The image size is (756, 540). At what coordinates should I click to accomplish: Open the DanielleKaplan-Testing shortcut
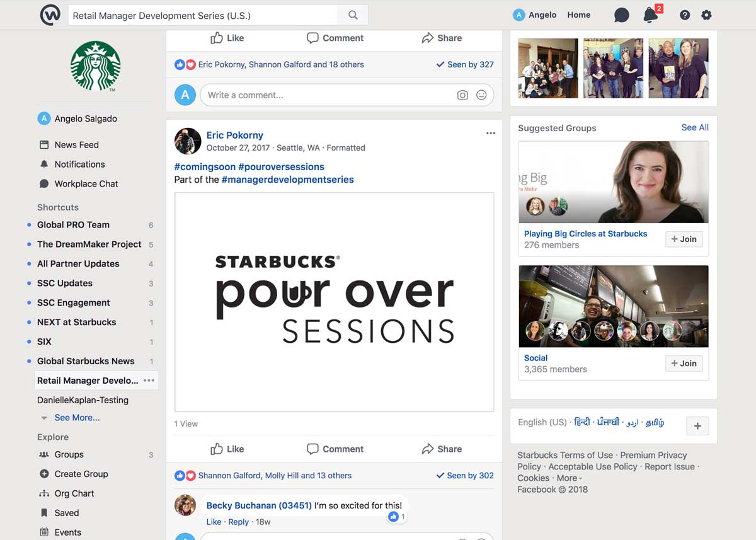83,400
